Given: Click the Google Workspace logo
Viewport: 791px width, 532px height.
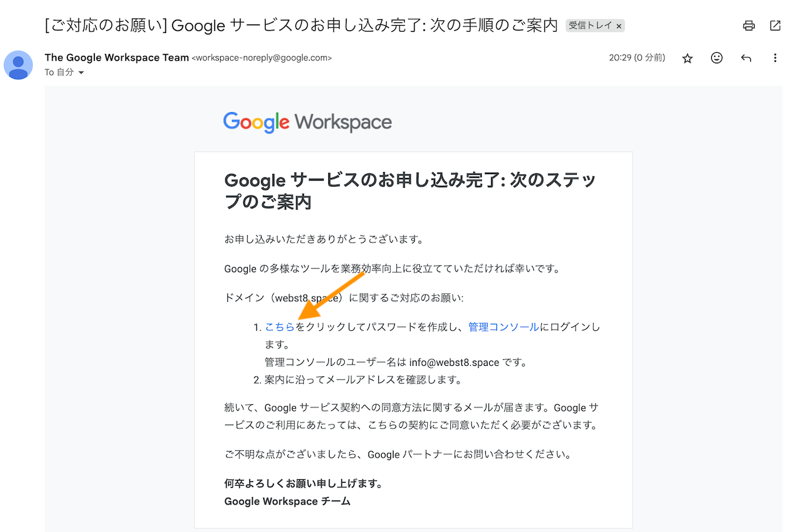Looking at the screenshot, I should click(x=307, y=122).
